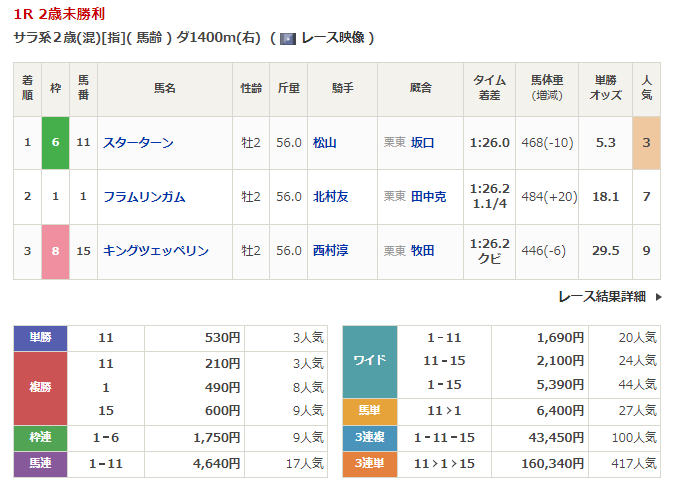
Task: Open horse キングツェッペリン profile page
Action: point(156,251)
